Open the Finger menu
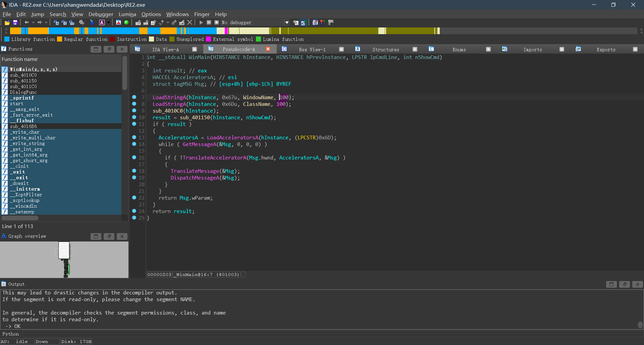 (202, 14)
